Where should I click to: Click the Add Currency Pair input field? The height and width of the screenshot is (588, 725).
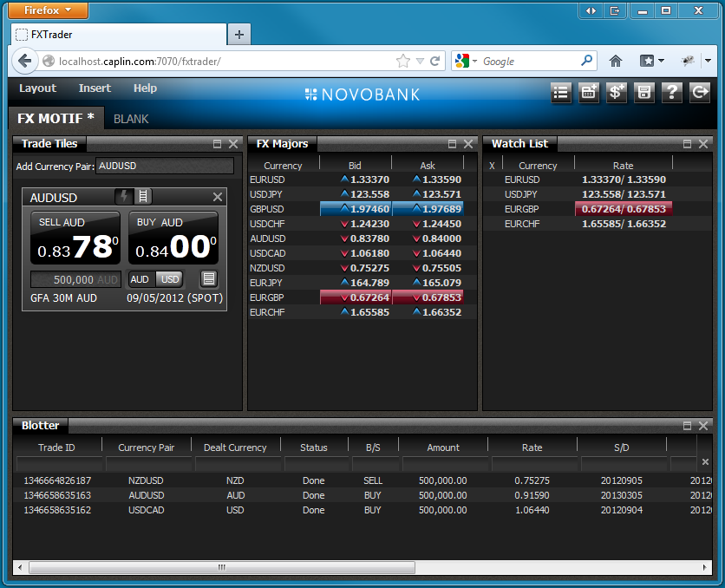(x=165, y=166)
